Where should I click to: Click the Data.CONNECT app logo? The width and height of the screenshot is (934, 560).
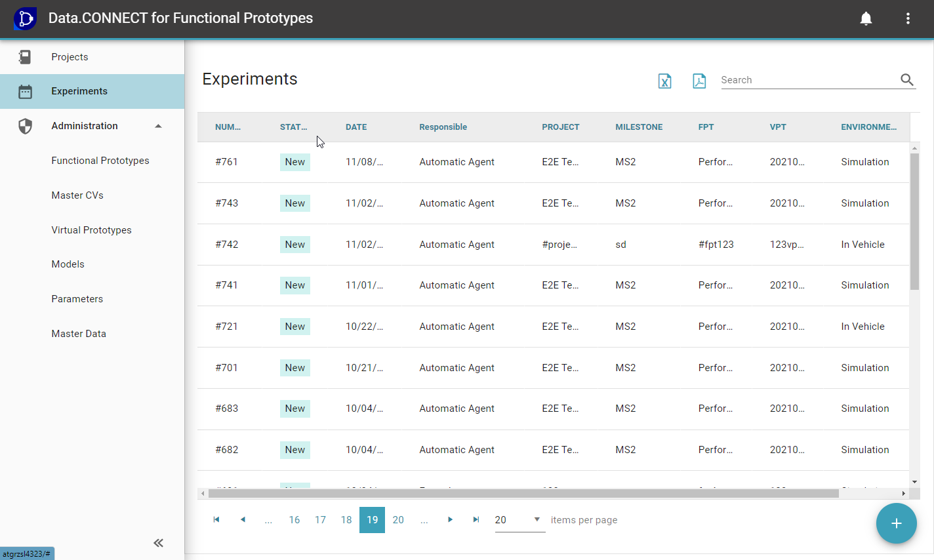coord(25,18)
